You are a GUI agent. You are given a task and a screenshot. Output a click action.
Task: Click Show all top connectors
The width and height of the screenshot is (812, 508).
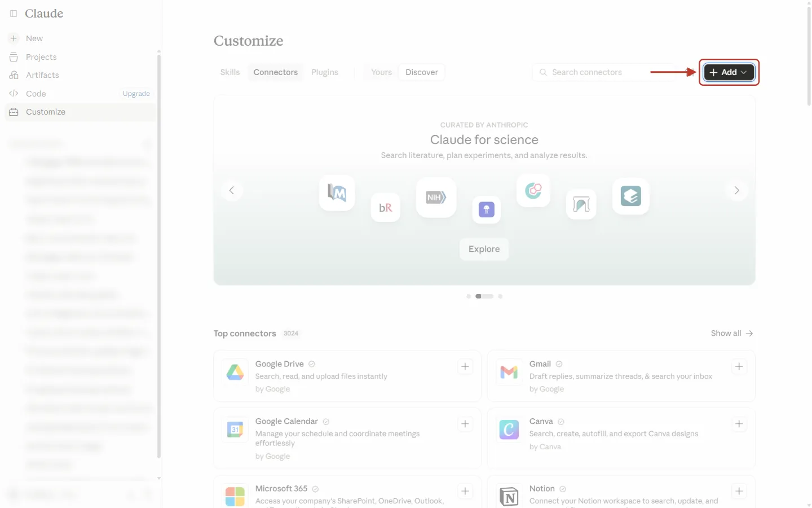[732, 334]
